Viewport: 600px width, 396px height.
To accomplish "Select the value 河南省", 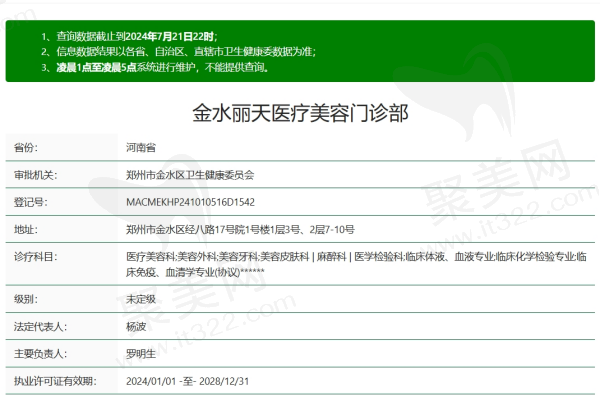I will pos(141,148).
